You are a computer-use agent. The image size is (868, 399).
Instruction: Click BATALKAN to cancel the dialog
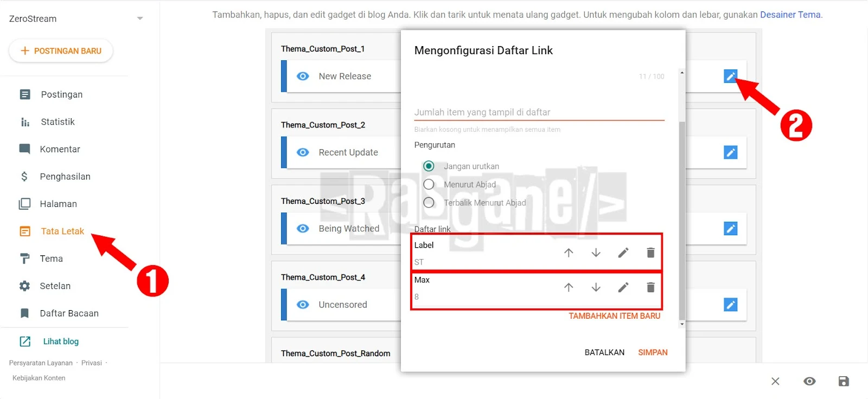click(x=604, y=352)
